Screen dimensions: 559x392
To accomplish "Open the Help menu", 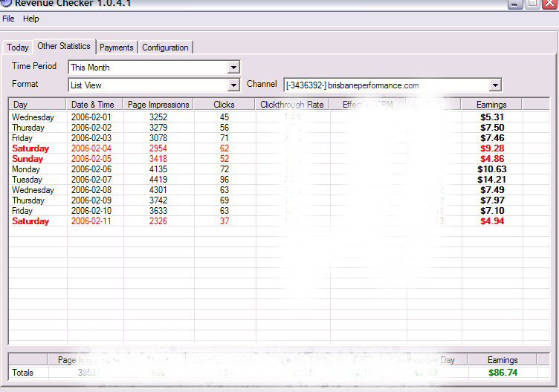I will [x=30, y=19].
